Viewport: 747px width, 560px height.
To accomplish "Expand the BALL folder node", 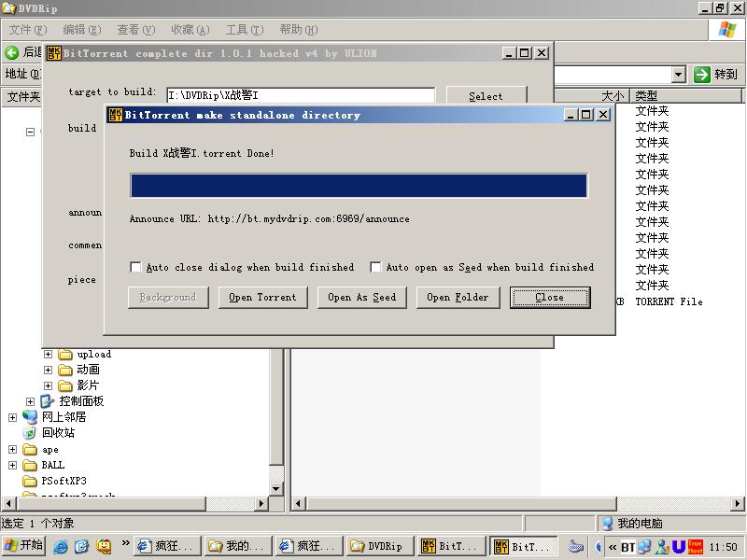I will coord(13,465).
